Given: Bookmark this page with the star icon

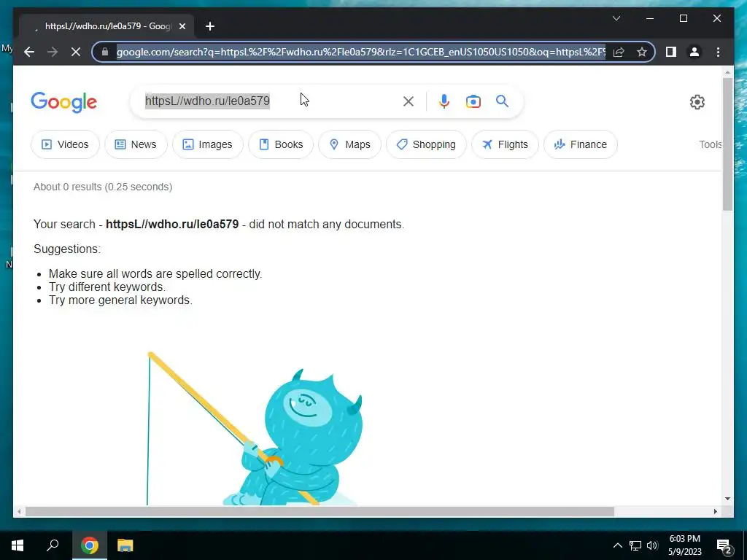Looking at the screenshot, I should [x=642, y=52].
